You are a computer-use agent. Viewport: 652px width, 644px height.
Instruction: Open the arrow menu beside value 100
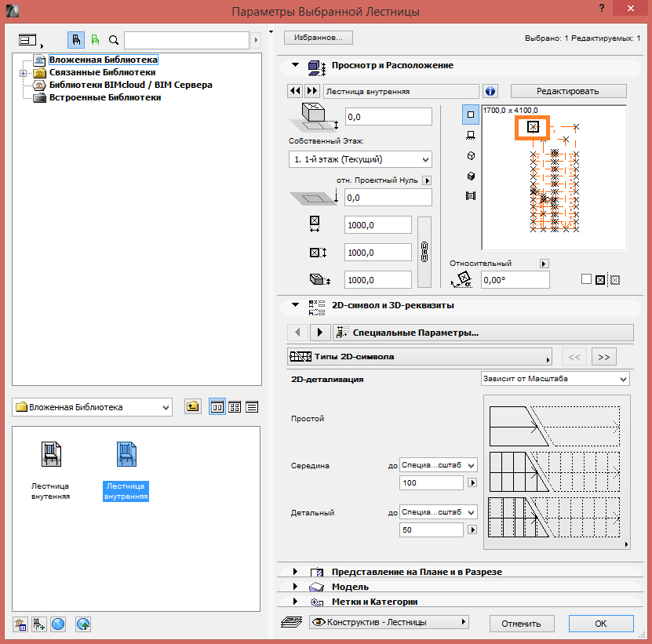click(x=472, y=482)
